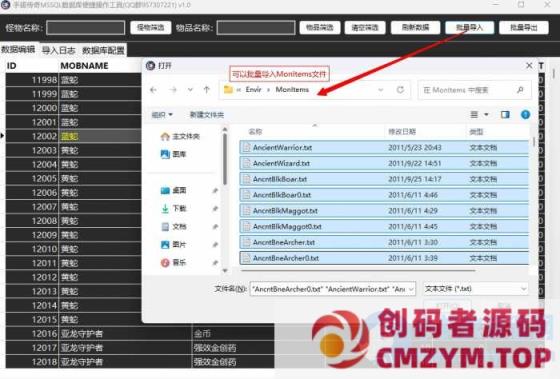Select 主文件夹 home in sidebar
The height and width of the screenshot is (379, 560).
(x=180, y=136)
